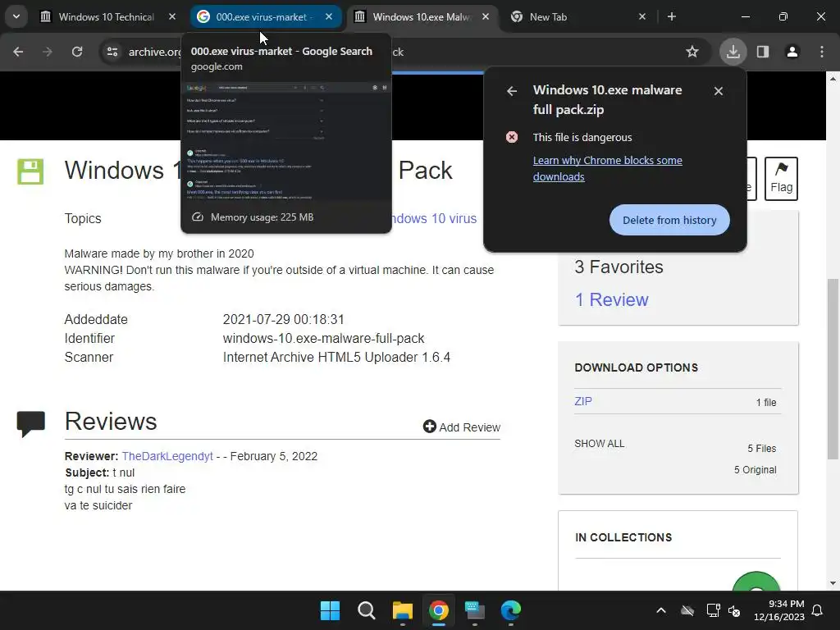Image resolution: width=840 pixels, height=630 pixels.
Task: Open the Chrome profile icon
Action: pos(792,52)
